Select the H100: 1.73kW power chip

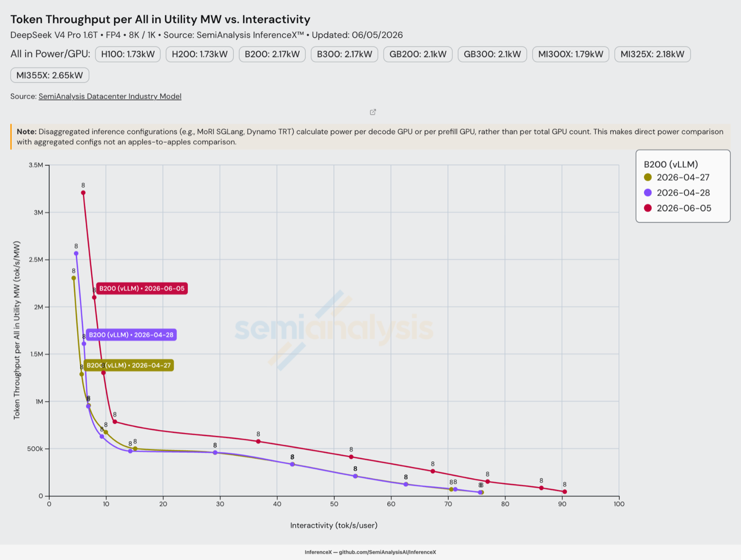click(128, 54)
